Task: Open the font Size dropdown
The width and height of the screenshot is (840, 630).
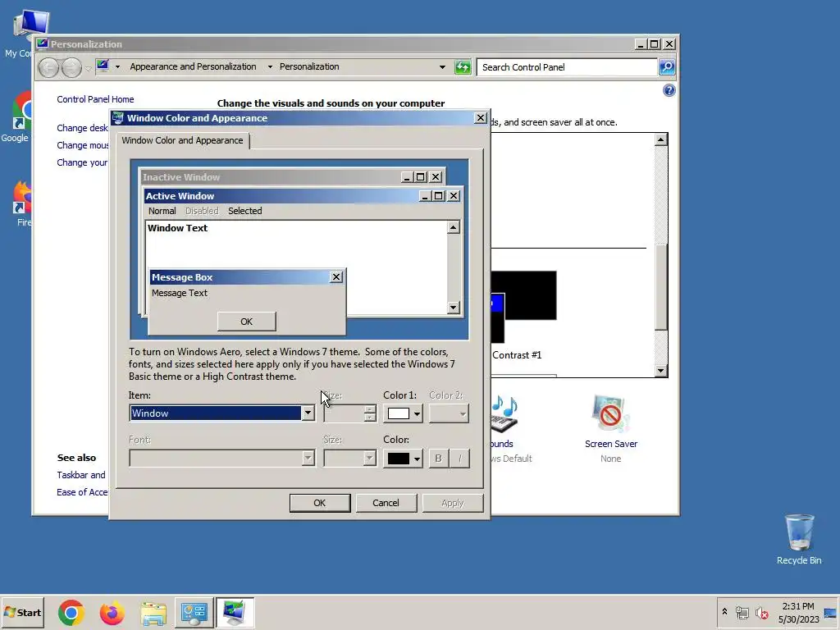Action: click(349, 458)
